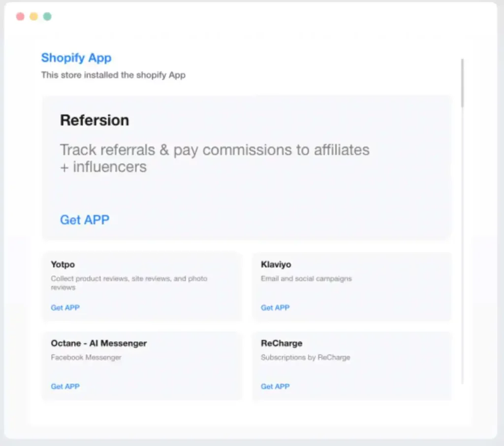
Task: Click the 'Track referrals & pay commissions' description
Action: [215, 159]
